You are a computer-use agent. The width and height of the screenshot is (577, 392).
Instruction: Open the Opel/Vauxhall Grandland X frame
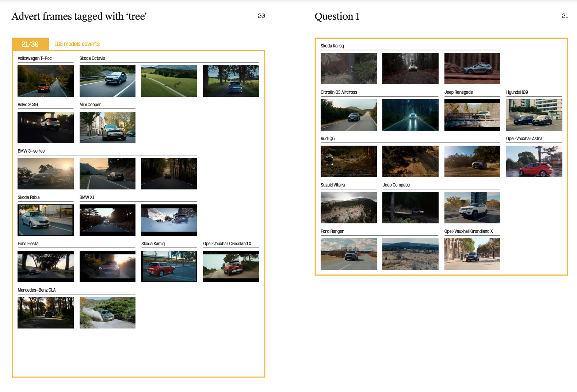point(472,254)
